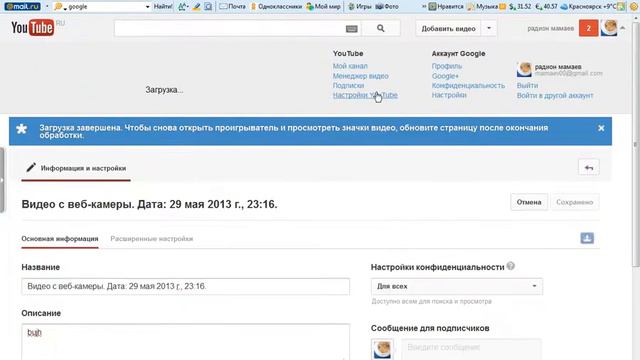Open Конфиденциальность link

[x=468, y=85]
